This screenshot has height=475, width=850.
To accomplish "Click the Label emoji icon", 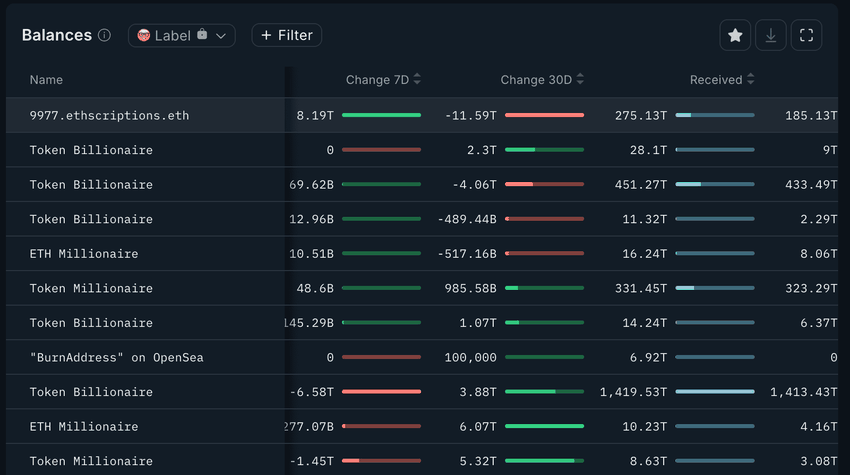I will click(x=144, y=35).
